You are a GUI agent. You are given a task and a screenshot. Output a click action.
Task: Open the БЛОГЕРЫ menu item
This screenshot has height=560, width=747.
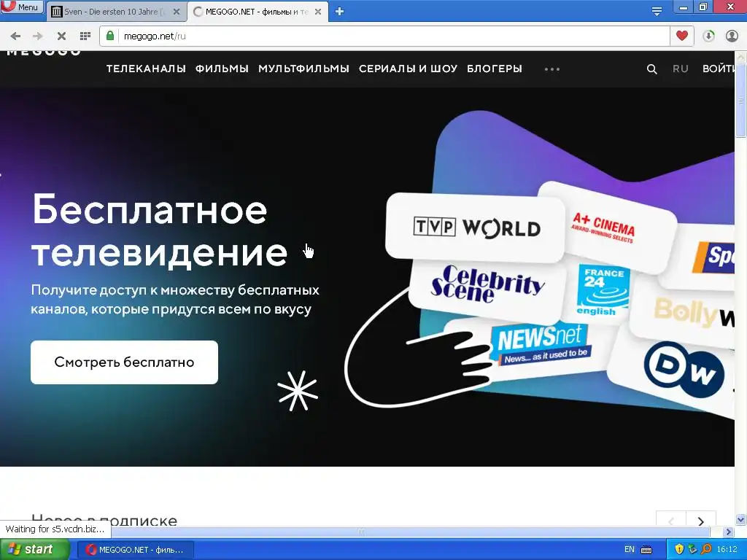point(495,69)
